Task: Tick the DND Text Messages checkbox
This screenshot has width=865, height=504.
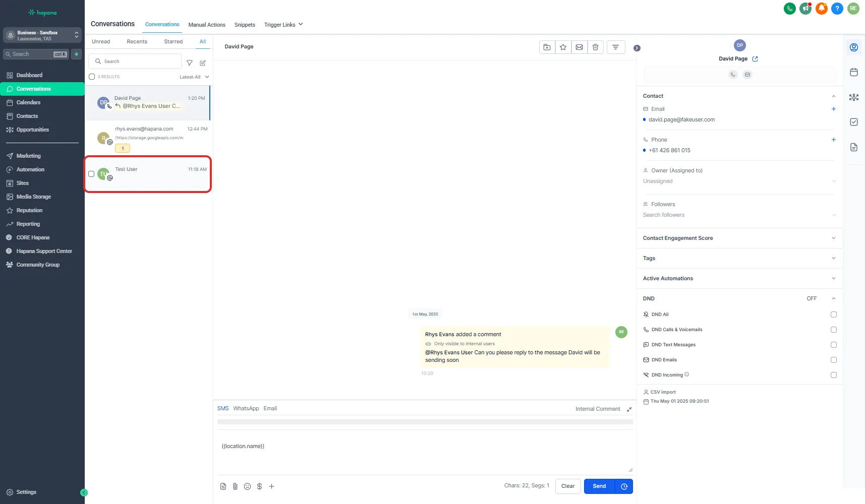Action: [833, 345]
